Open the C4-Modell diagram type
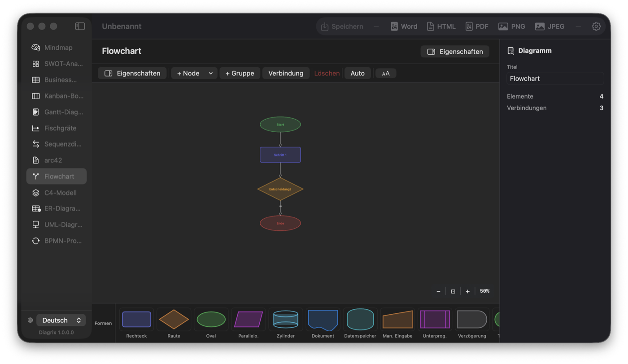The width and height of the screenshot is (628, 364). coord(57,193)
